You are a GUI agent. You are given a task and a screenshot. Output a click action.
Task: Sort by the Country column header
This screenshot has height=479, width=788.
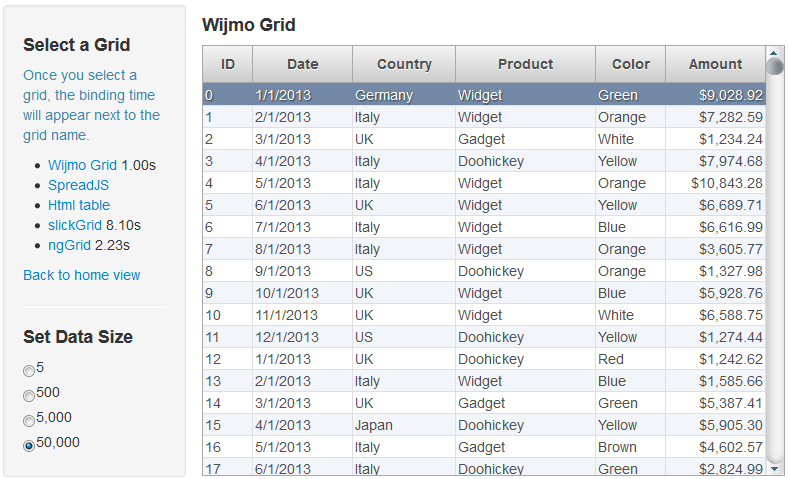pos(404,64)
